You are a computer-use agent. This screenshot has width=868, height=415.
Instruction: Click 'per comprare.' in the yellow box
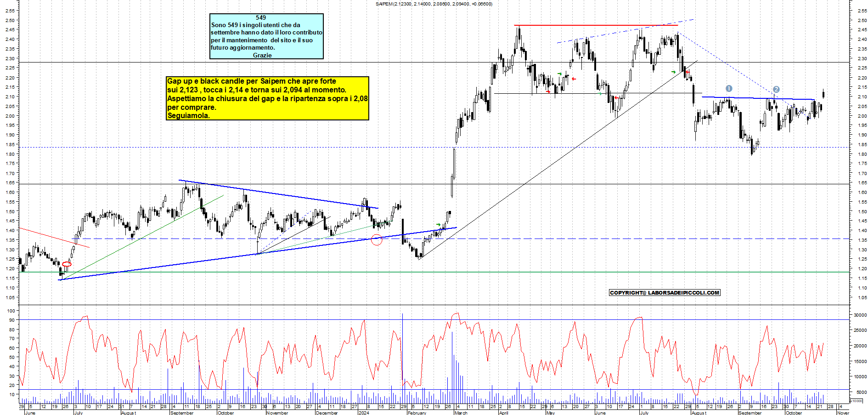tap(192, 107)
